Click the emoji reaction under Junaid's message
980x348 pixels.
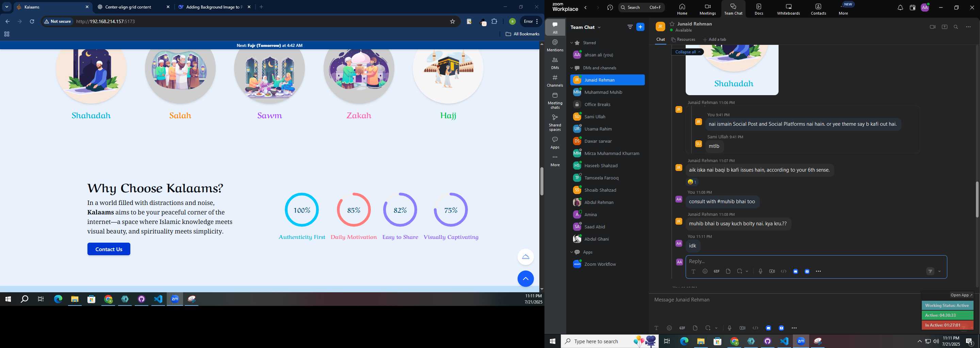692,182
